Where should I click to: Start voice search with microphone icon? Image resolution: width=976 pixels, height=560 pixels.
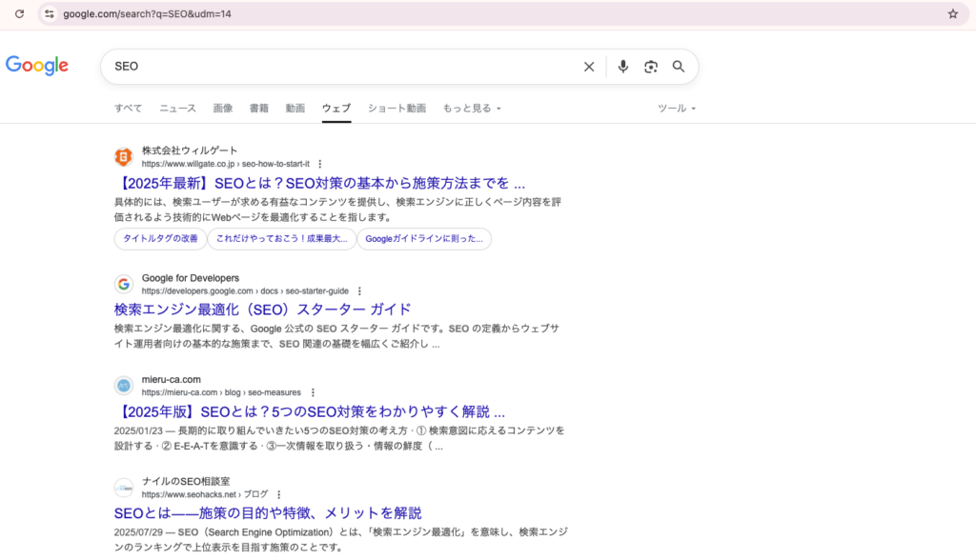pos(622,67)
